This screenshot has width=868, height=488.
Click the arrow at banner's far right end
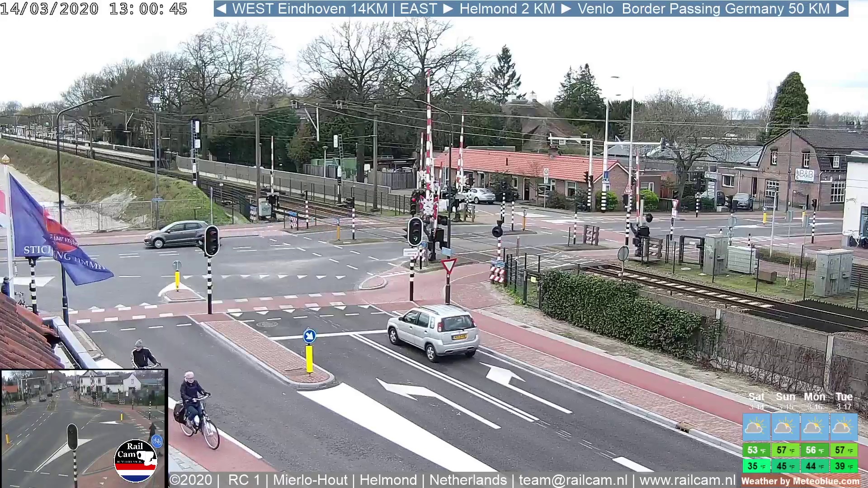pyautogui.click(x=841, y=9)
